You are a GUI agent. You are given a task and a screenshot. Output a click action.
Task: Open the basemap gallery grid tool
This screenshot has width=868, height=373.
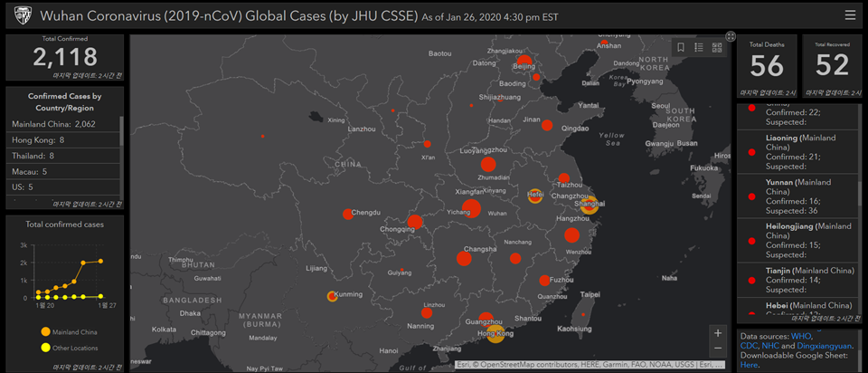[717, 48]
